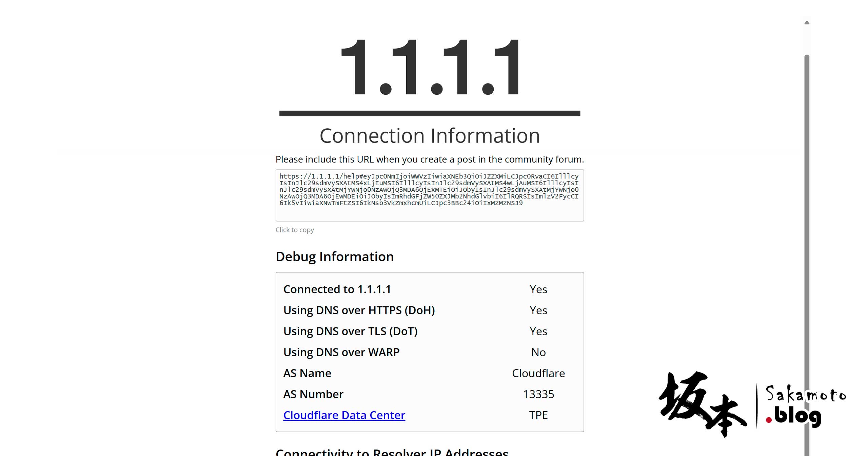Click the AS Number 13335 row
This screenshot has height=456, width=868.
tap(429, 394)
